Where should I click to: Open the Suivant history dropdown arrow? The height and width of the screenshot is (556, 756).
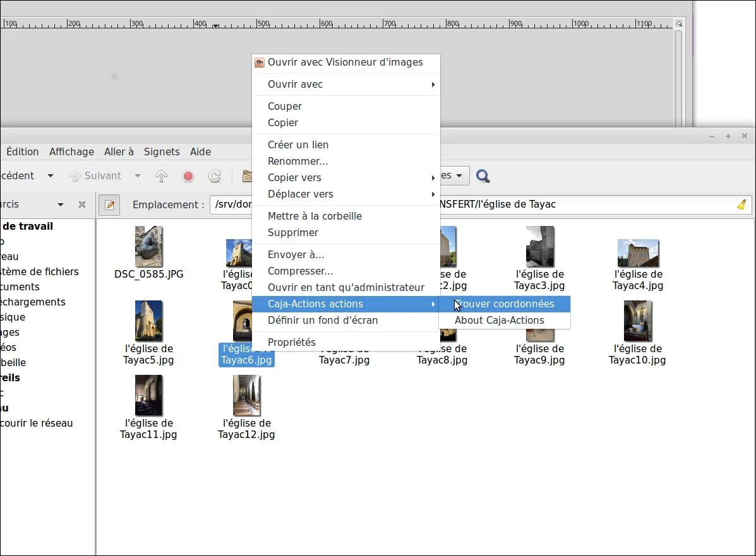click(x=138, y=176)
